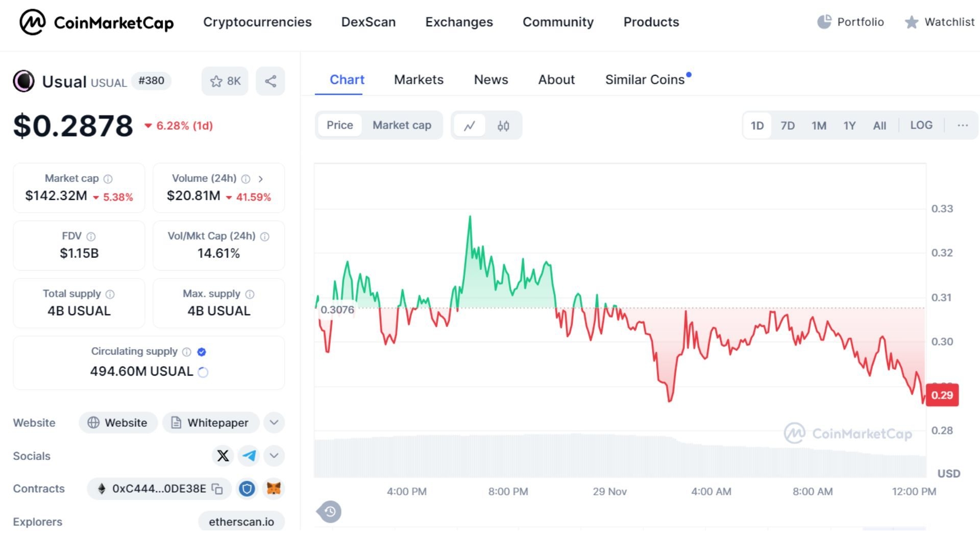The height and width of the screenshot is (534, 980).
Task: Click the volume bars area under chart
Action: click(x=620, y=455)
